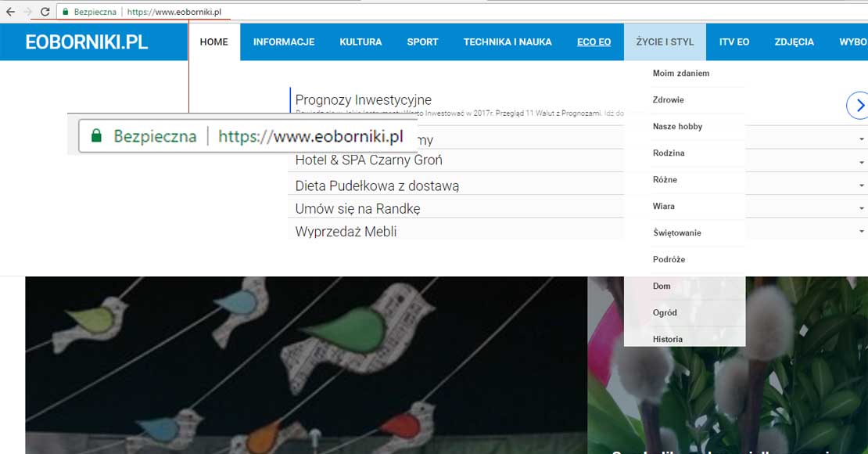868x454 pixels.
Task: Click the blue circular next arrow
Action: pos(858,106)
